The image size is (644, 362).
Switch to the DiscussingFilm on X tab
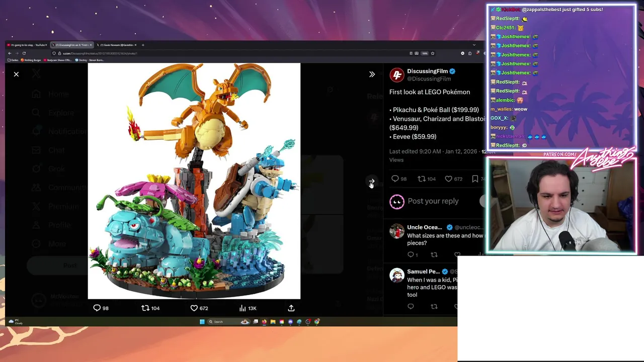pos(71,45)
